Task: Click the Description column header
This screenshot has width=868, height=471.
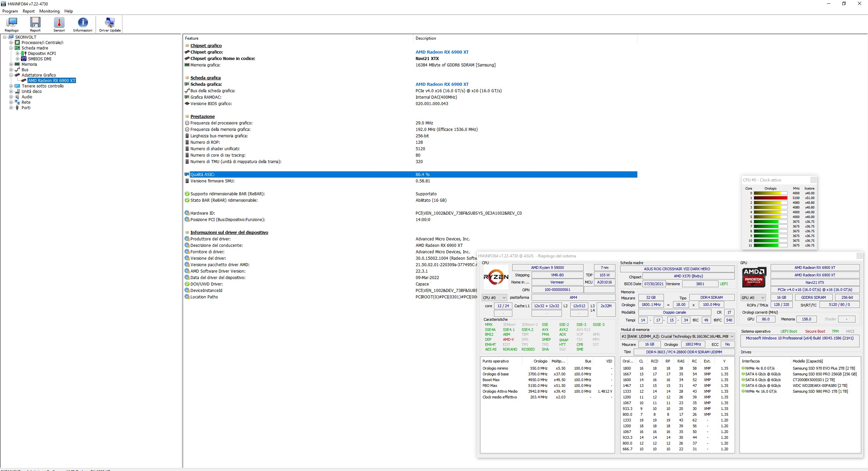Action: [x=525, y=38]
